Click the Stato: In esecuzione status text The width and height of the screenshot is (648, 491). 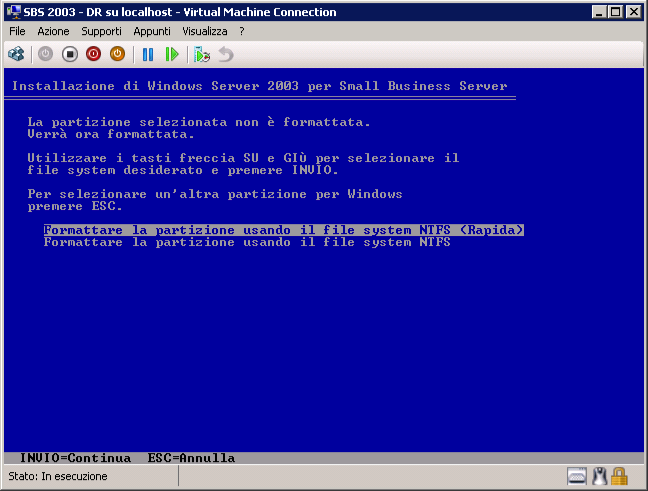(58, 477)
